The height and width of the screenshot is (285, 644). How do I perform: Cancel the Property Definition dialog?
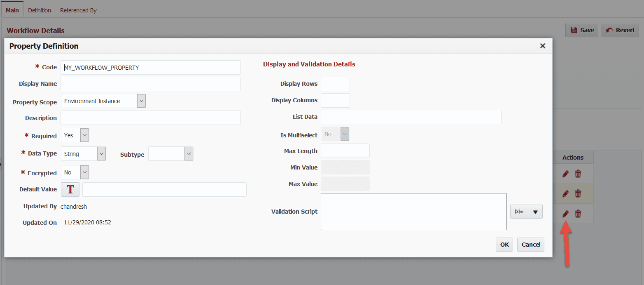[x=531, y=245]
